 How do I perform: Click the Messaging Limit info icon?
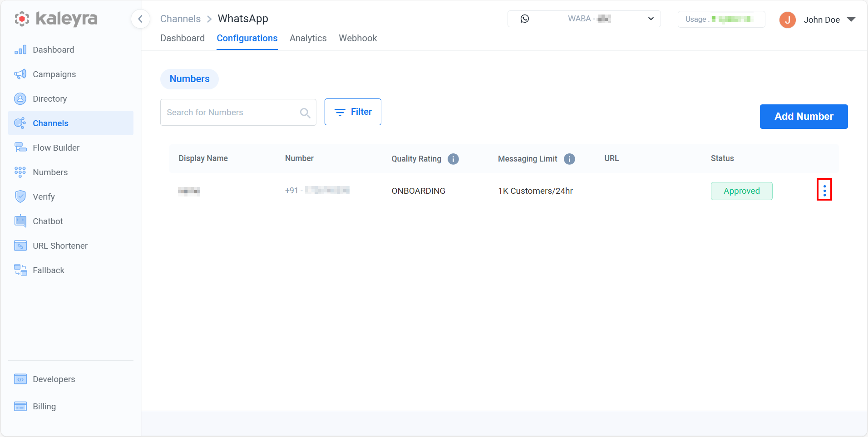pos(569,159)
